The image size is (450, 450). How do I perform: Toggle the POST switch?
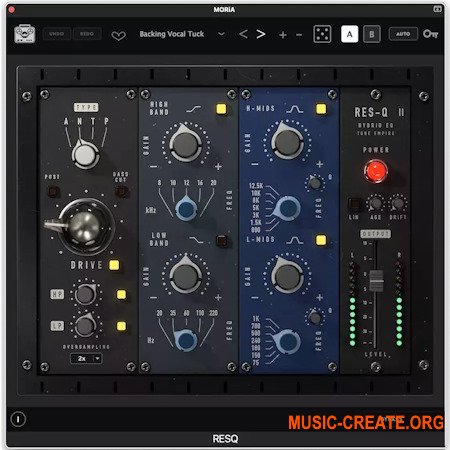pyautogui.click(x=53, y=192)
